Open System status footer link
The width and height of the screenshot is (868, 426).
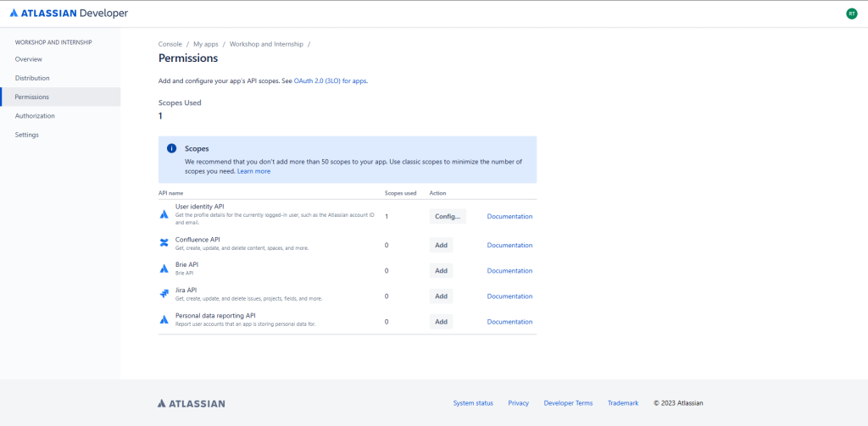[x=473, y=403]
